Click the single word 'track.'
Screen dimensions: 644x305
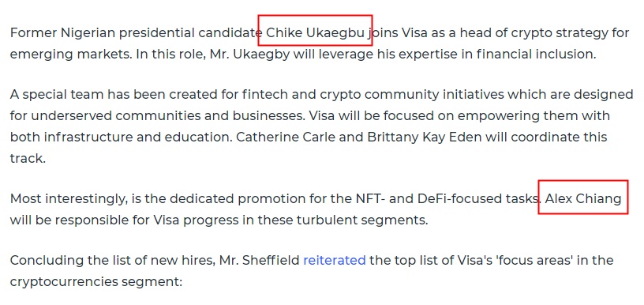point(28,158)
